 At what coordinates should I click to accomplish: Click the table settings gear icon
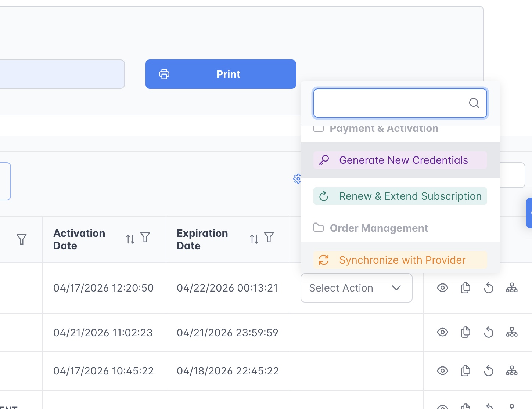(297, 179)
